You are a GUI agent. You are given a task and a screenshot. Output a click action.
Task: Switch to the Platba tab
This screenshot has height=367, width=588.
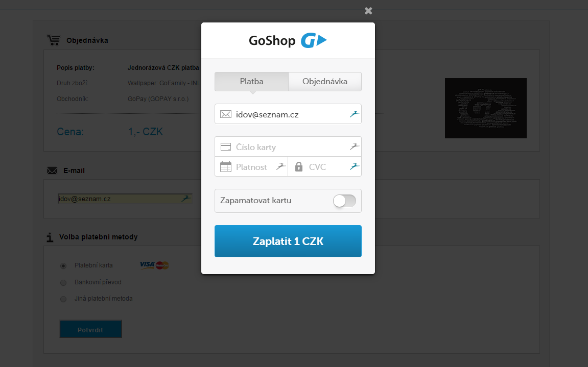pos(252,81)
